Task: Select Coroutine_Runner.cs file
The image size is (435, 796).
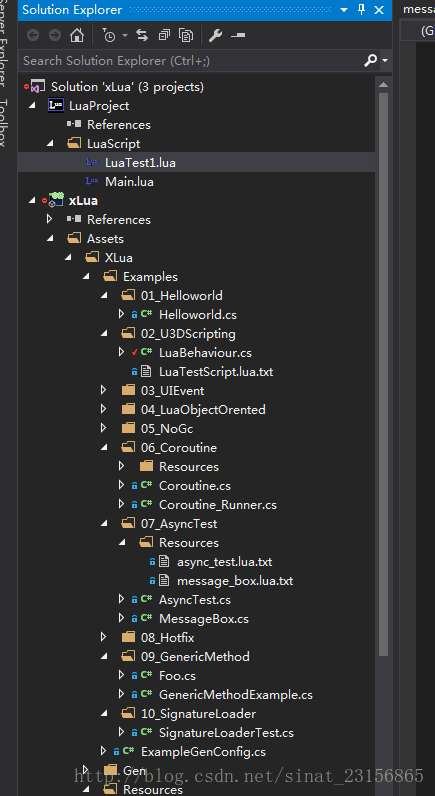Action: click(x=218, y=505)
